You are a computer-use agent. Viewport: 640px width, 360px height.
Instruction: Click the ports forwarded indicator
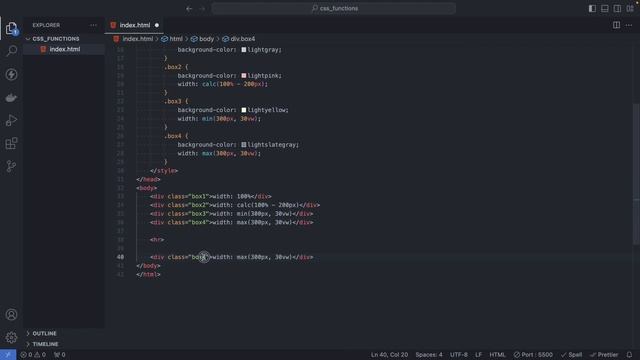pyautogui.click(x=60, y=355)
